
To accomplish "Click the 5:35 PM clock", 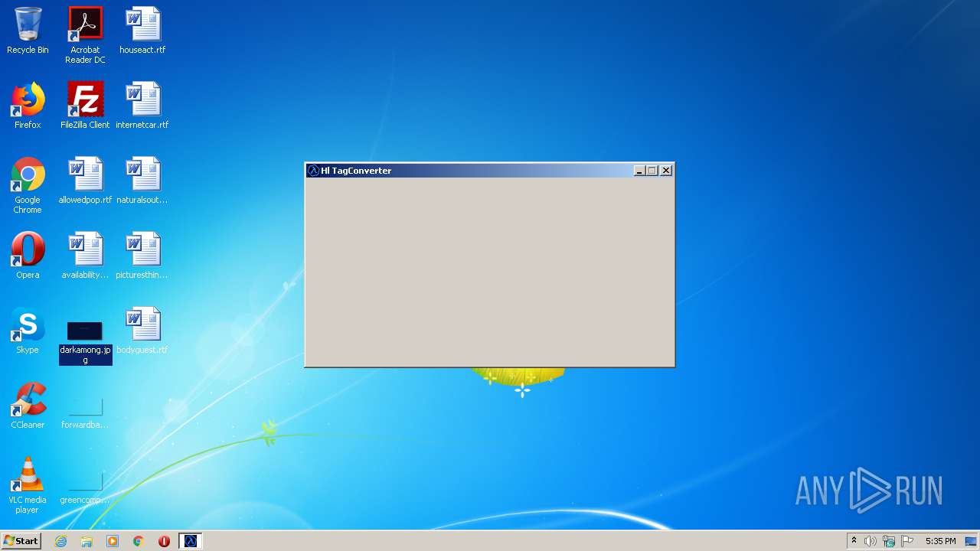I will point(940,541).
